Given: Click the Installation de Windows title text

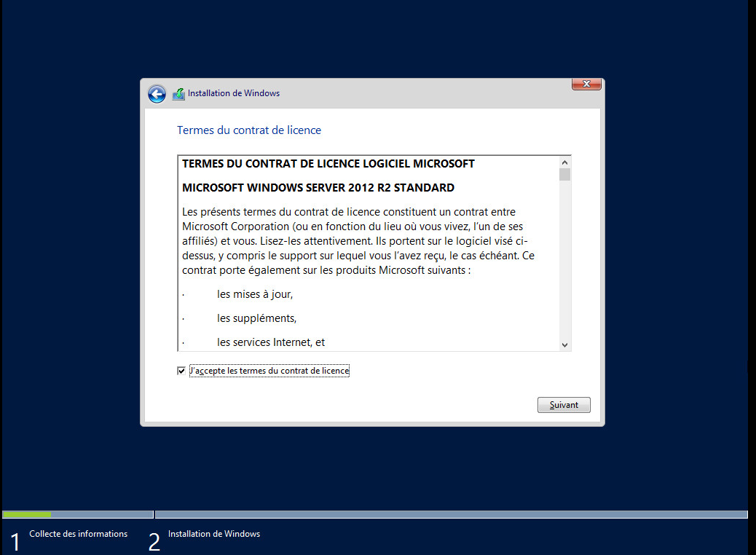Looking at the screenshot, I should (234, 93).
